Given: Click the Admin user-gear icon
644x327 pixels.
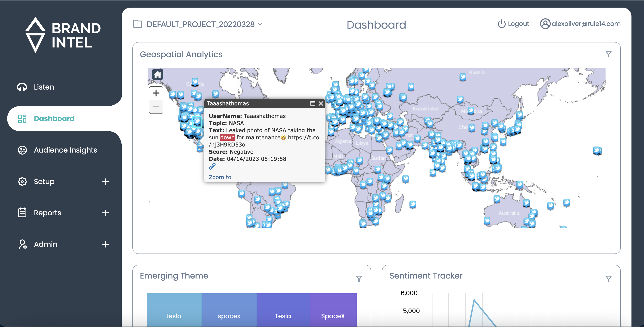Looking at the screenshot, I should pos(23,244).
